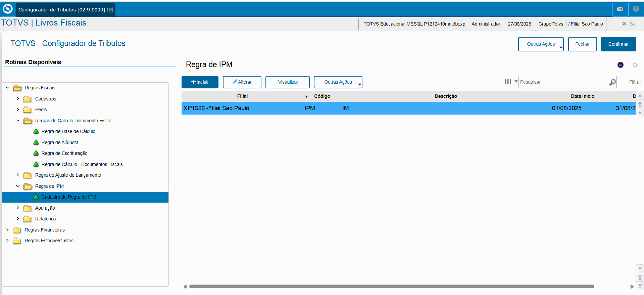Expand Regra de Ajuste de Lançamento node

click(18, 175)
